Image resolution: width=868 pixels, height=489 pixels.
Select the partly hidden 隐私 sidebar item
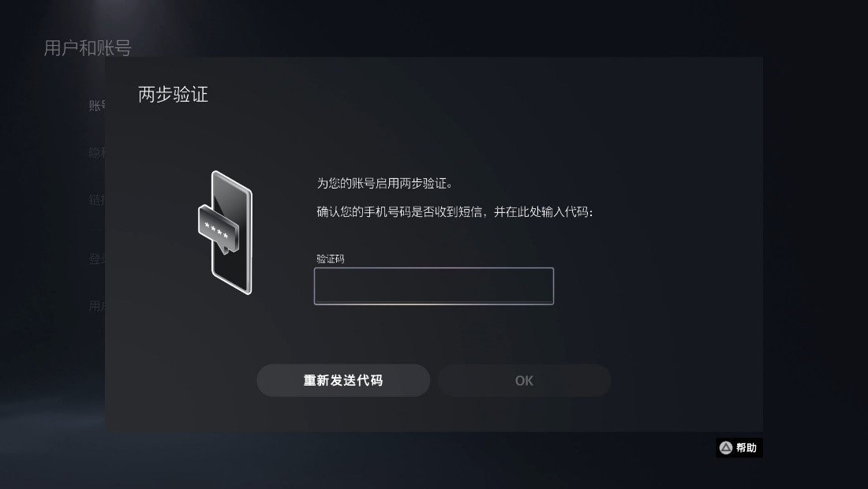pyautogui.click(x=97, y=152)
